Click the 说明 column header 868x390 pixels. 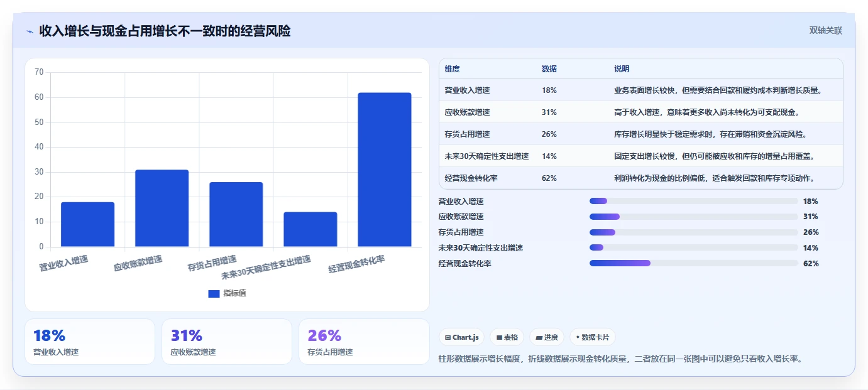point(622,69)
